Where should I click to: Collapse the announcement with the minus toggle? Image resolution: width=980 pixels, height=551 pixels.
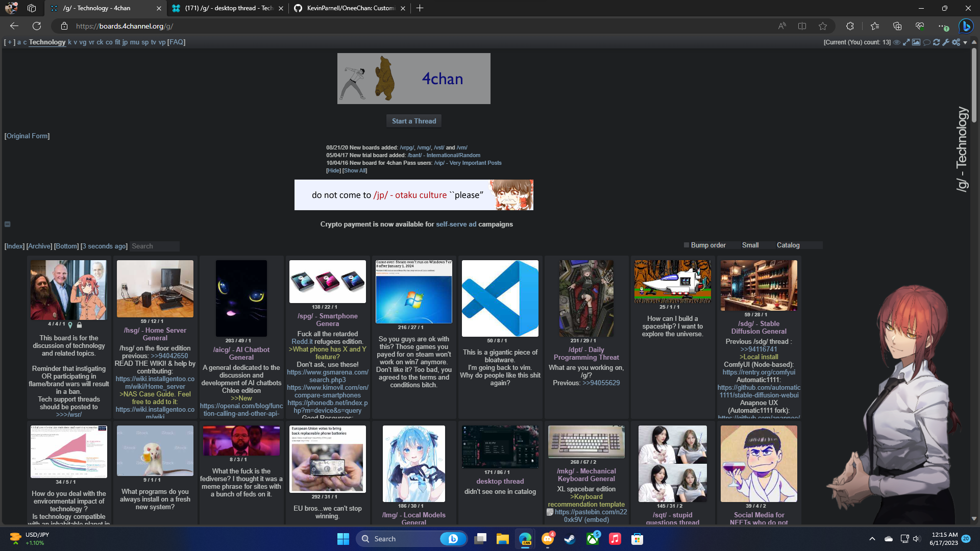point(7,224)
